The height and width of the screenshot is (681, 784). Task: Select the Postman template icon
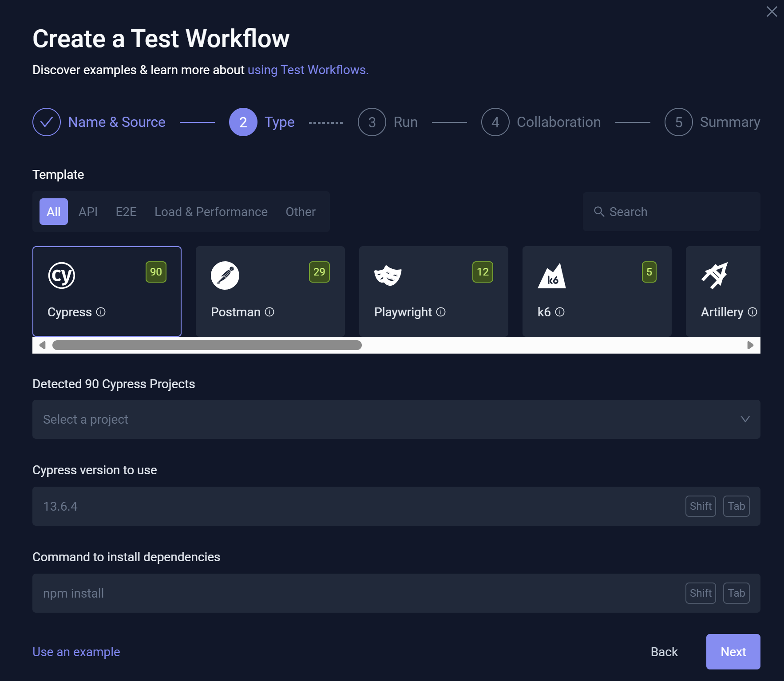(225, 275)
